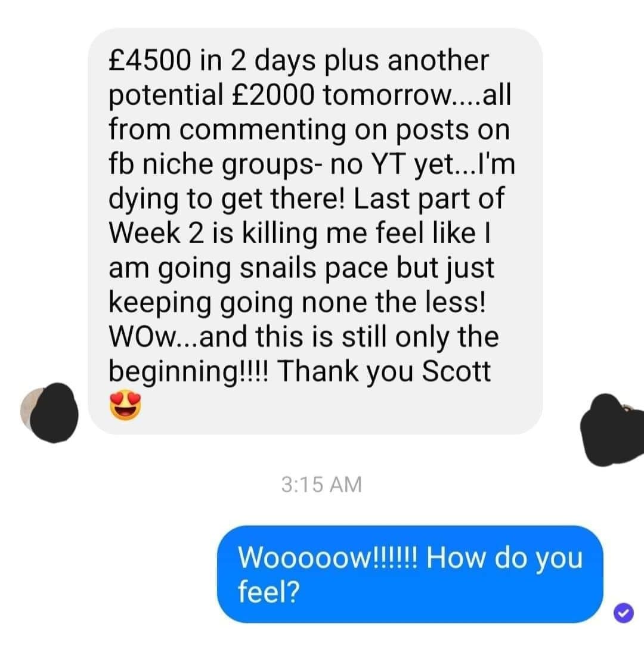The height and width of the screenshot is (652, 644).
Task: Open the sender's blacked-out profile avatar
Action: tap(50, 412)
